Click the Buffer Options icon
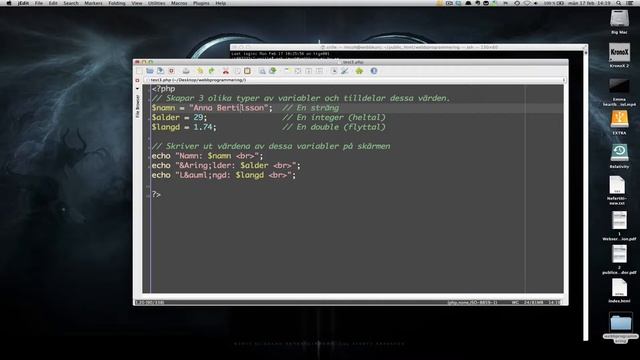The image size is (640, 360). 334,71
